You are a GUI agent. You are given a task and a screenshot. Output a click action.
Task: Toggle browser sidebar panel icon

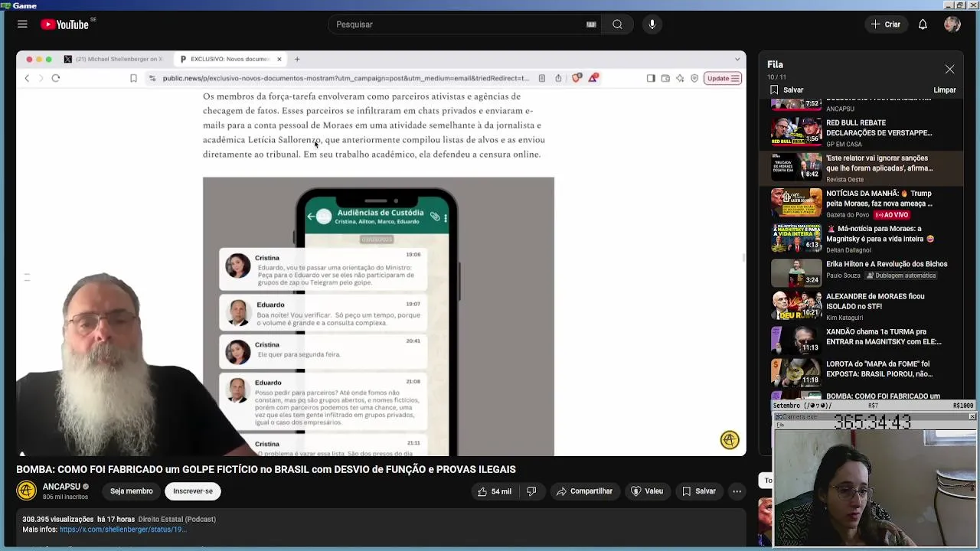tap(651, 78)
